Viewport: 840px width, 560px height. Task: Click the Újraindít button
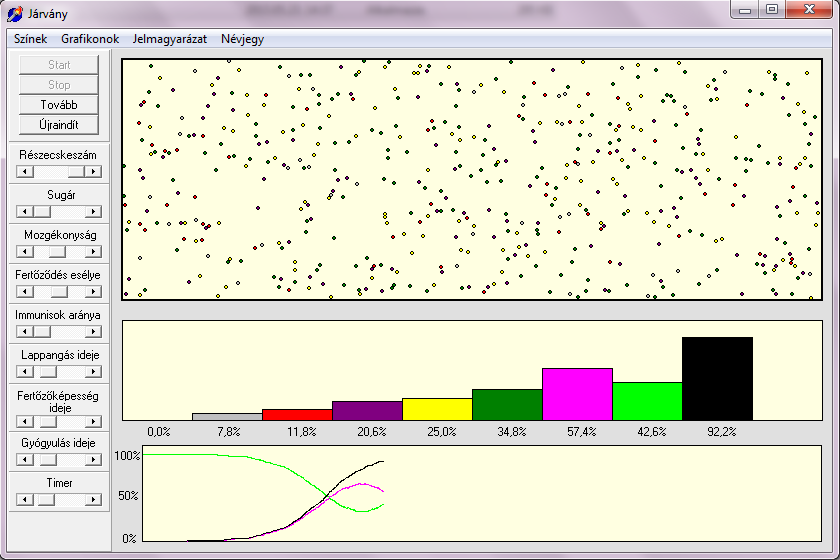pos(59,125)
